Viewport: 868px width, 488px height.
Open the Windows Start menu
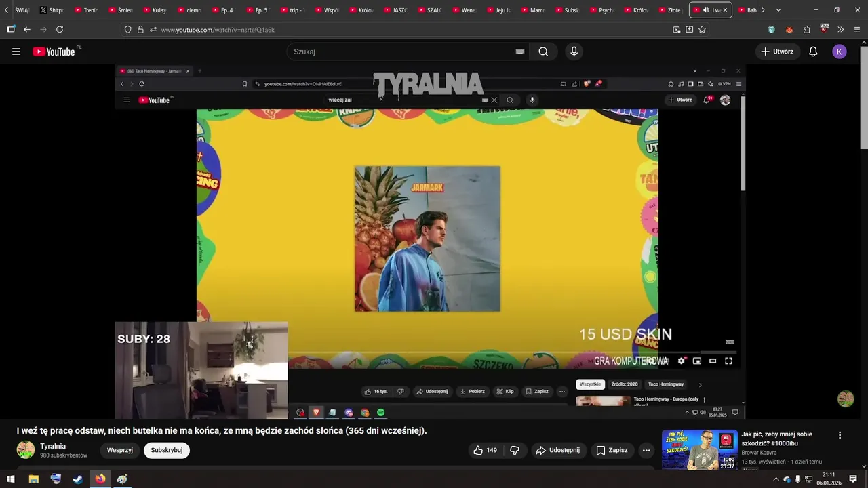(x=11, y=479)
